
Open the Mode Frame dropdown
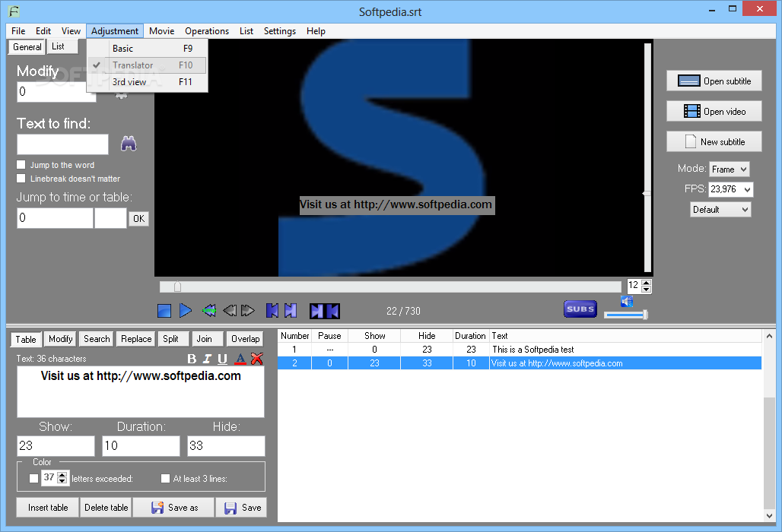click(730, 169)
